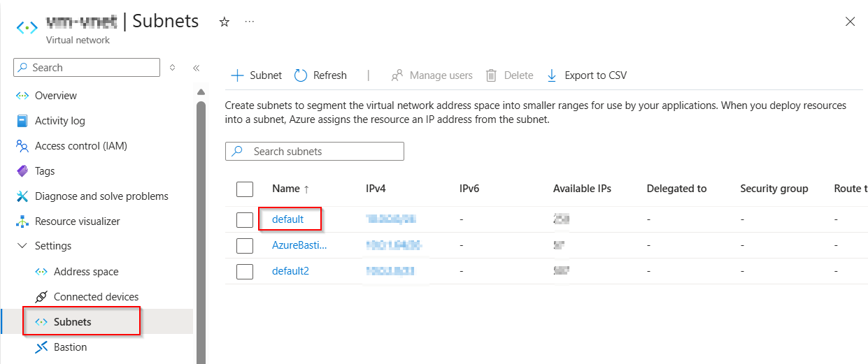Click the Bastion icon in sidebar
This screenshot has width=868, height=364.
point(41,347)
